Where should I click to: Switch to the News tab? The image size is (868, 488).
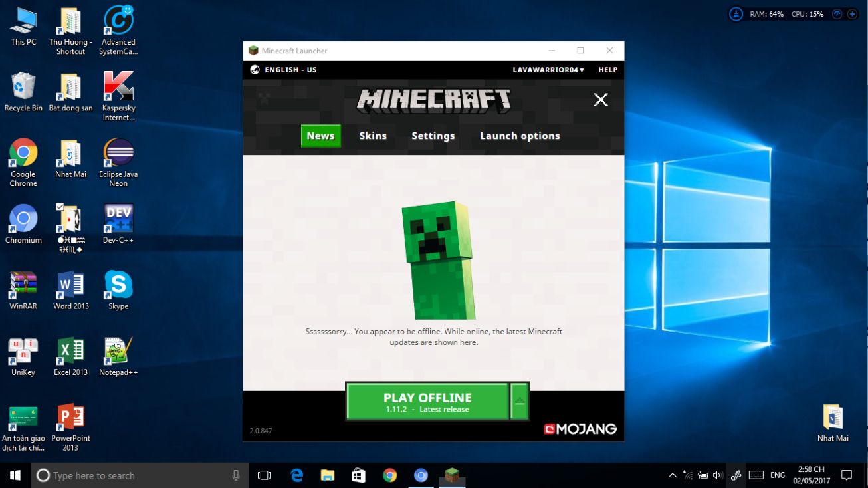[320, 136]
